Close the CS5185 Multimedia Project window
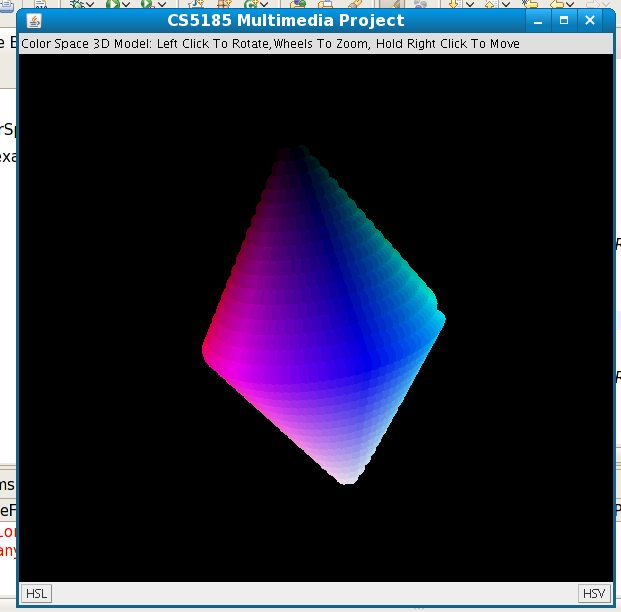 point(590,21)
